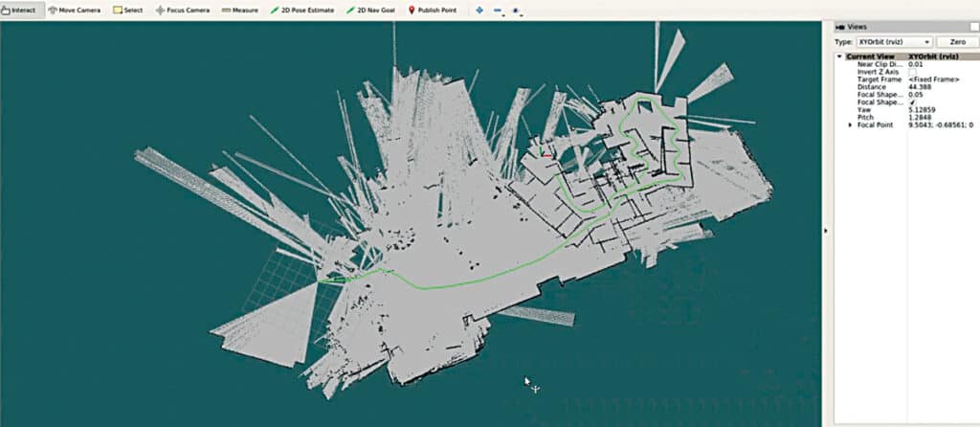The height and width of the screenshot is (427, 980).
Task: Activate the 2D Nav Goal tool
Action: click(x=371, y=10)
